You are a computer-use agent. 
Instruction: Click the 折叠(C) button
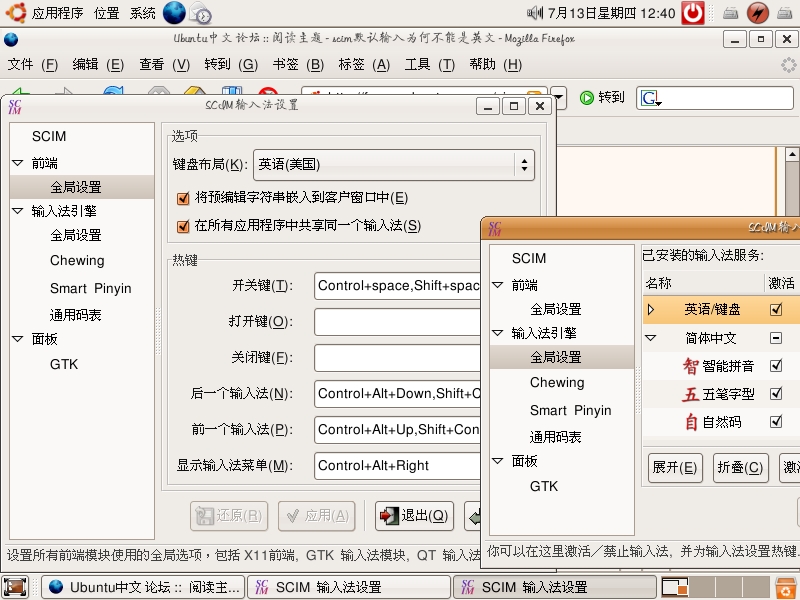click(x=740, y=468)
